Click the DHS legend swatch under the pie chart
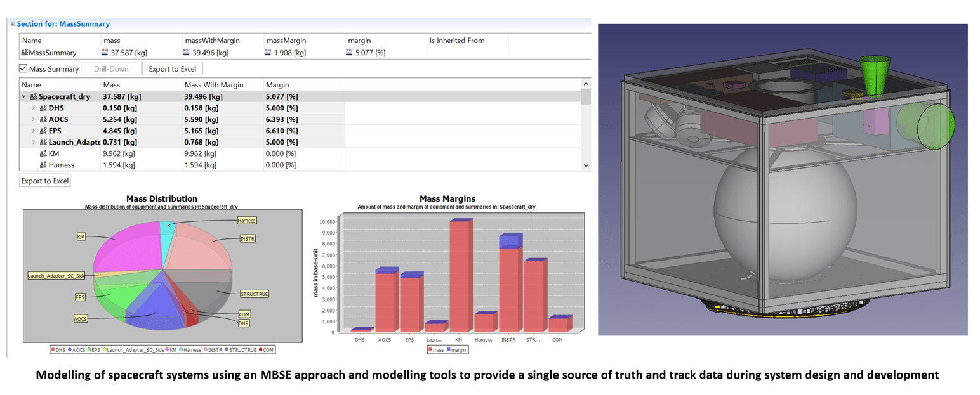Viewport: 980px width, 395px height. click(x=53, y=349)
